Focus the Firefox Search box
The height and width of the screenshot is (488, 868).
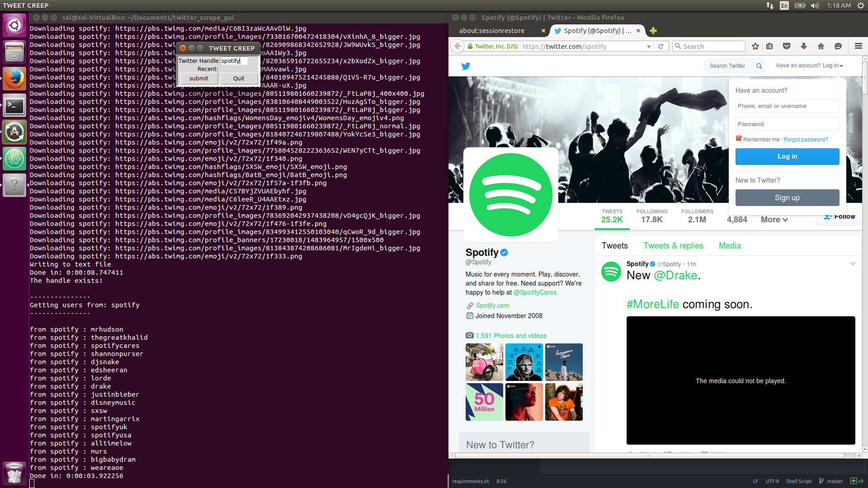(709, 46)
